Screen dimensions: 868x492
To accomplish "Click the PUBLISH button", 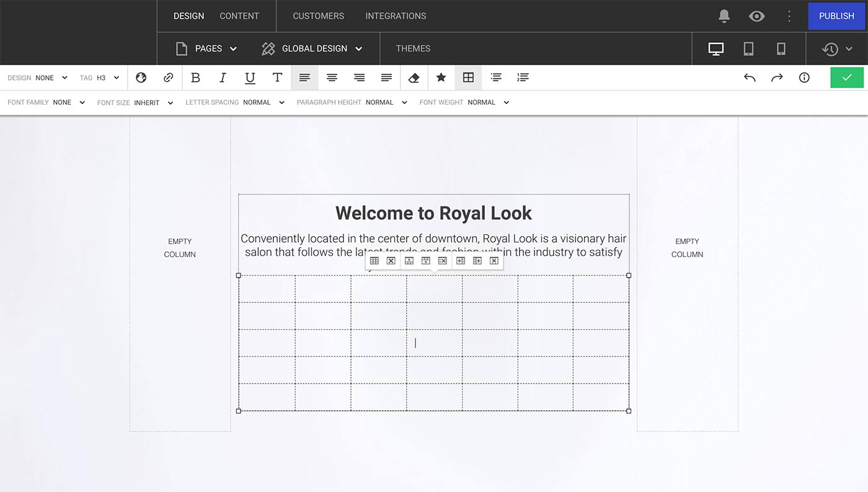I will click(836, 16).
